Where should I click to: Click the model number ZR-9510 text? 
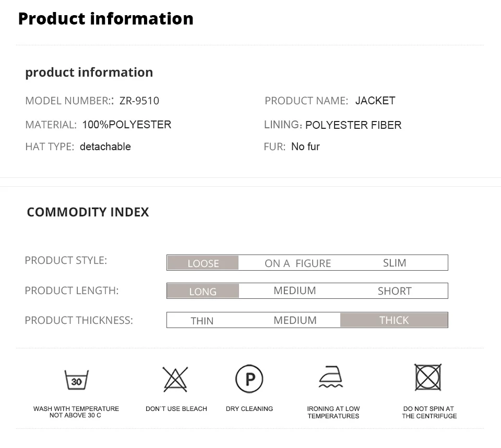139,101
